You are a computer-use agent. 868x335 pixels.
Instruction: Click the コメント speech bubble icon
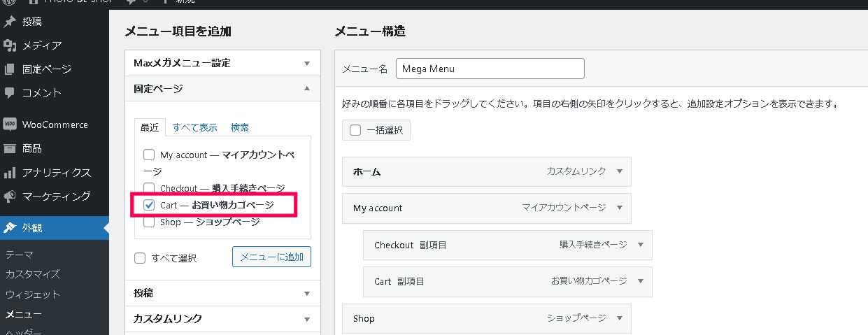pyautogui.click(x=10, y=92)
